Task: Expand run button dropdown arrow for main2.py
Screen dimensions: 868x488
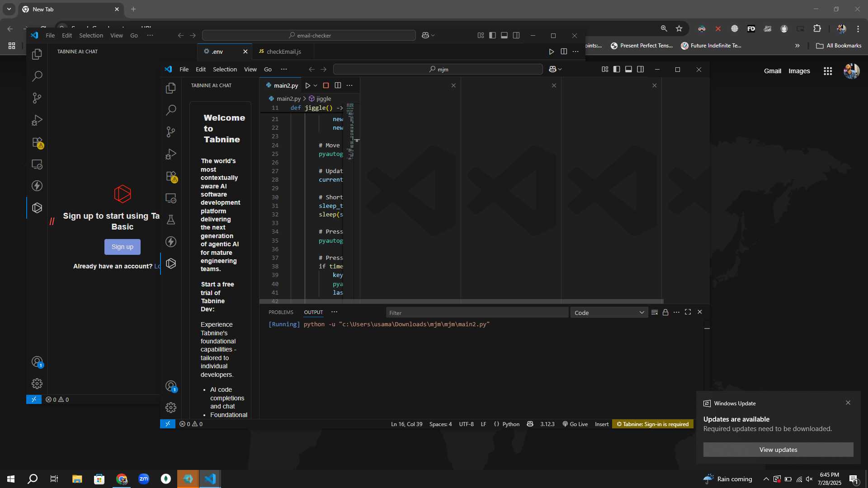Action: 316,85
